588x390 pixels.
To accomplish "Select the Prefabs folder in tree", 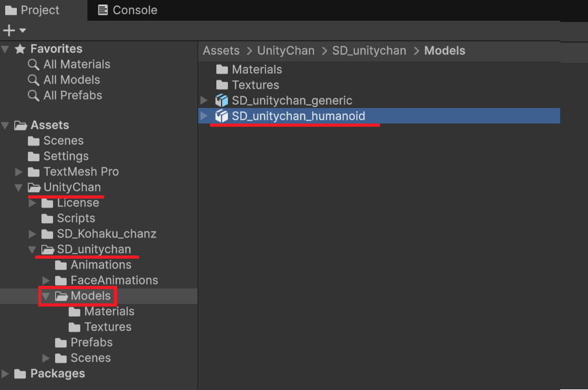I will pos(91,342).
